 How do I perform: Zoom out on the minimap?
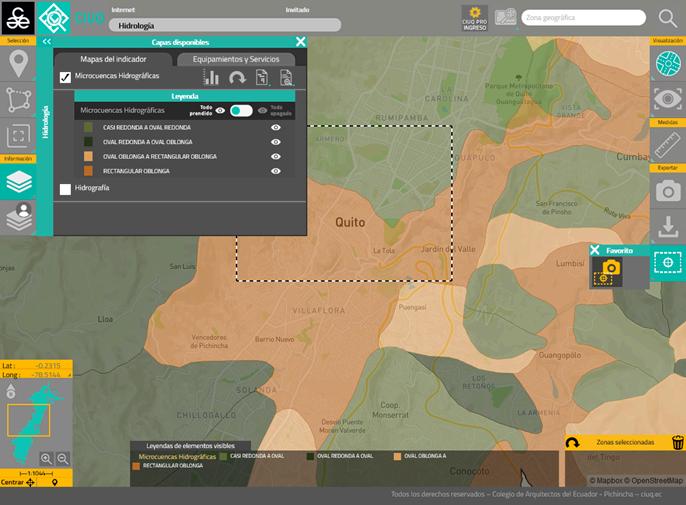[63, 459]
